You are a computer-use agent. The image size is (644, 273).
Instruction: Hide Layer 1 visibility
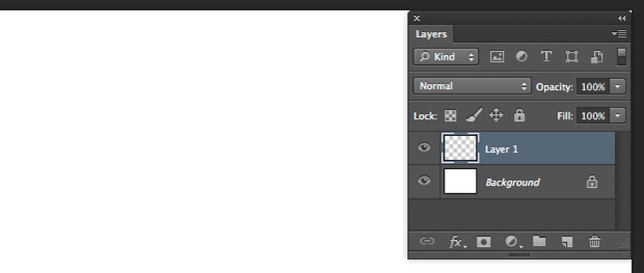click(424, 148)
